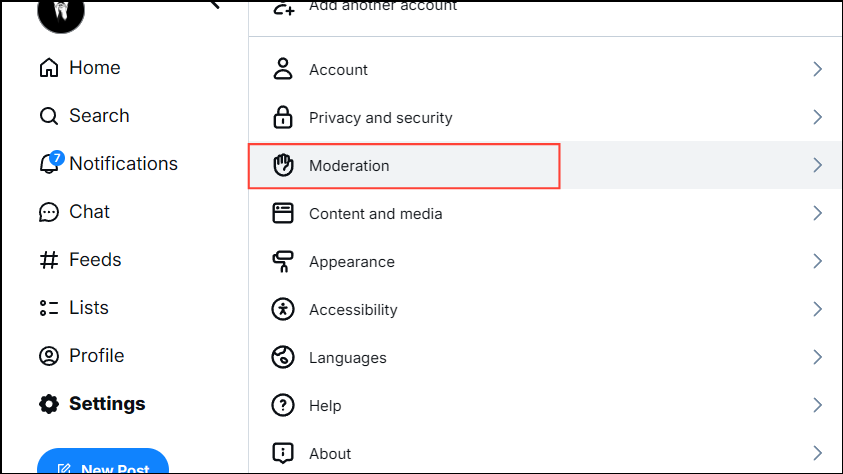Click the Home house icon
Image resolution: width=843 pixels, height=474 pixels.
[48, 68]
